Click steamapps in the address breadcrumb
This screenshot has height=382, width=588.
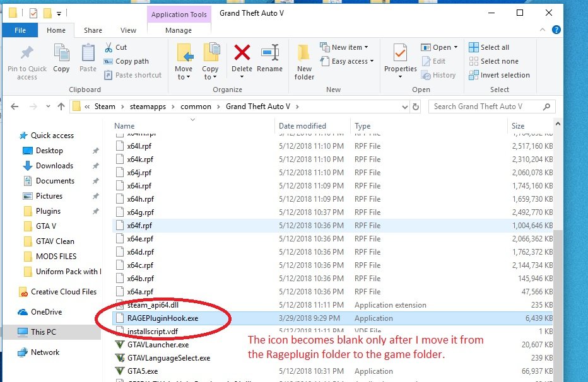148,107
